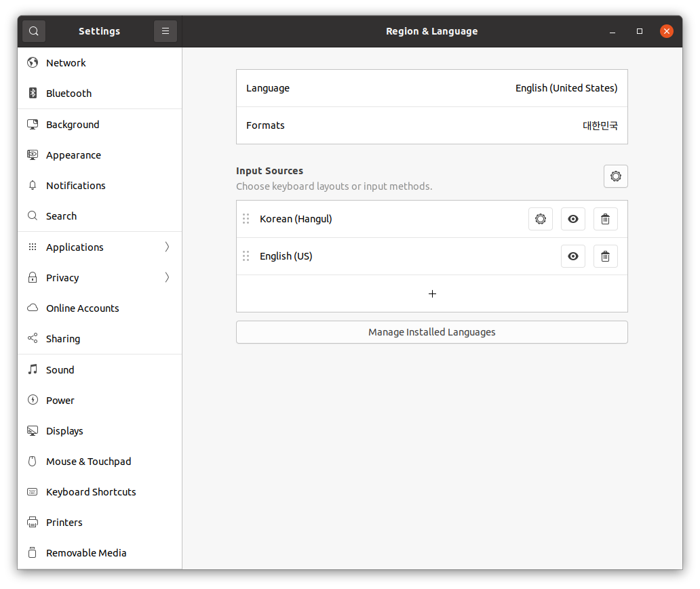Open Sound settings panel
Viewport: 700px width, 589px height.
point(100,369)
